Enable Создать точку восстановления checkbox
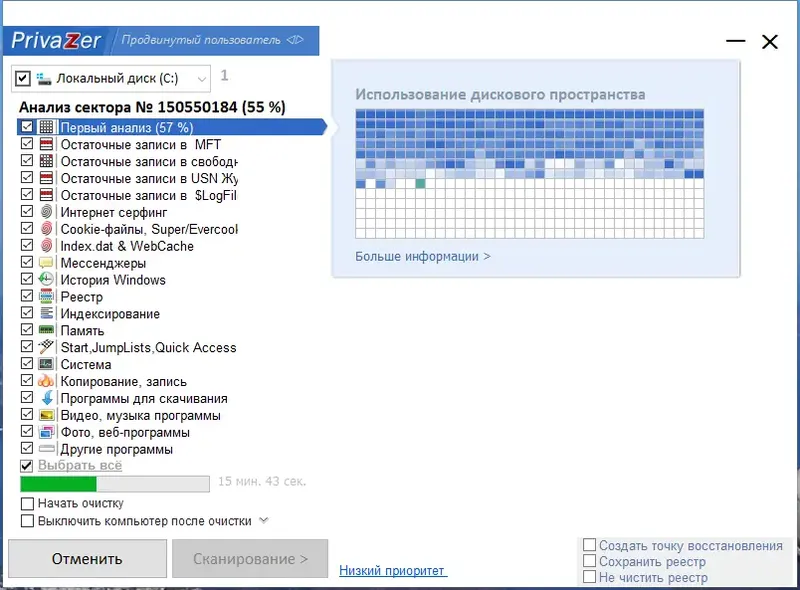The image size is (800, 590). (x=589, y=545)
